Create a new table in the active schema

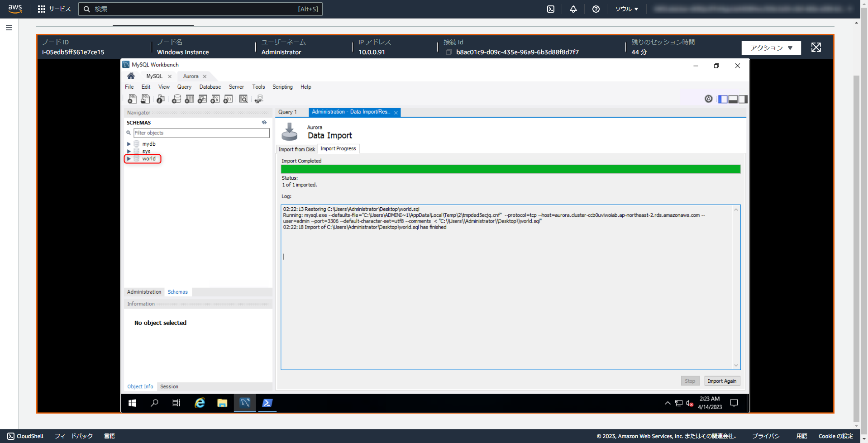click(x=189, y=99)
